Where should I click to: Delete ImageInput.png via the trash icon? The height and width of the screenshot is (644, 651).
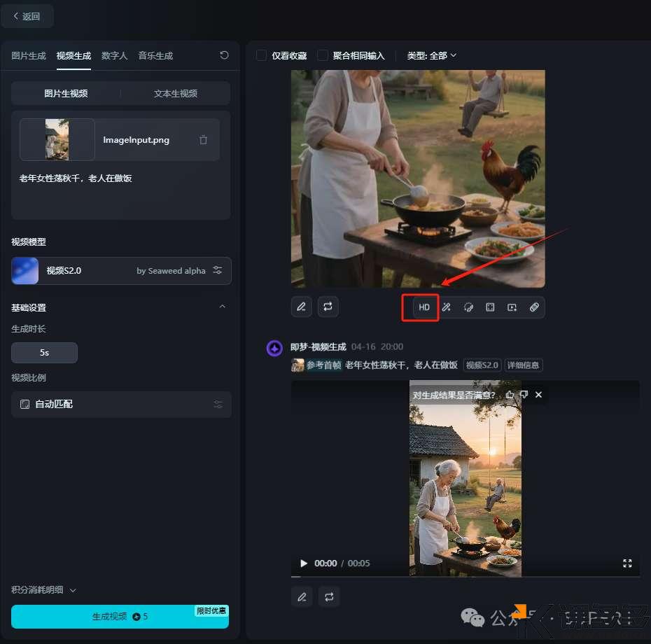coord(203,139)
